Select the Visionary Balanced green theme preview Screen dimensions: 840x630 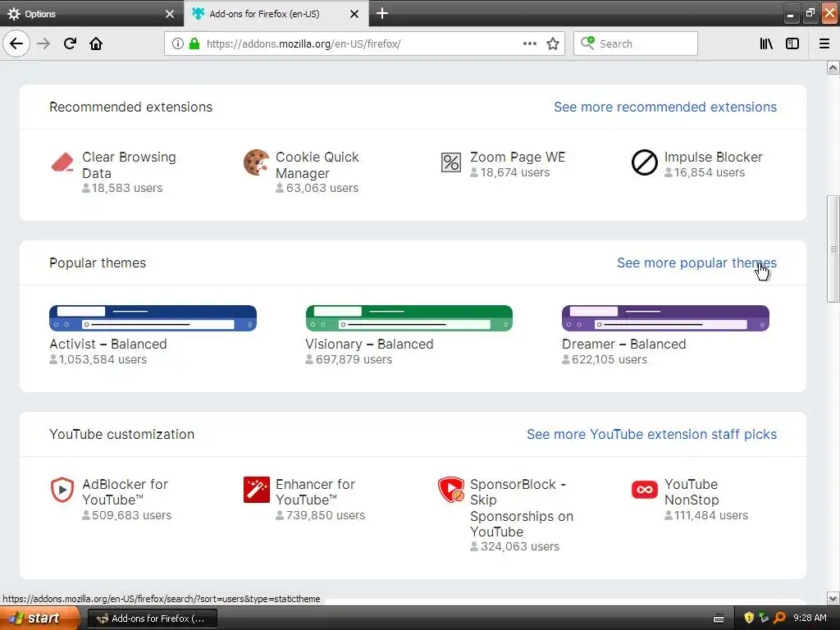[x=409, y=318]
